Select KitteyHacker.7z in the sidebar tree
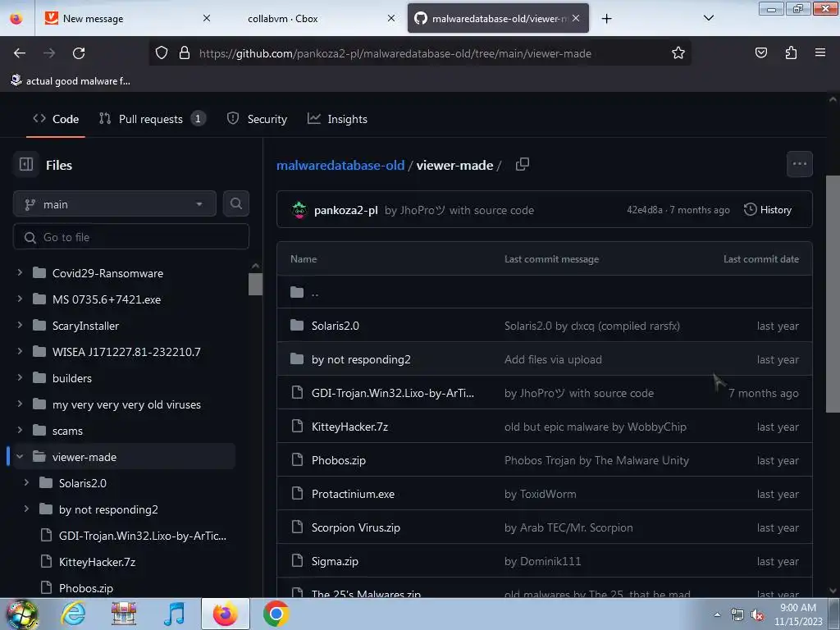 click(x=97, y=562)
